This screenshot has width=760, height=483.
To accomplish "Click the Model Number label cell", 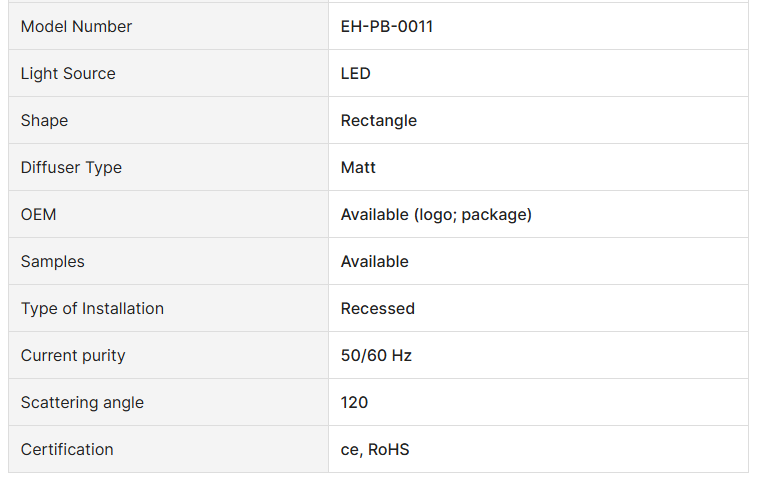I will click(76, 27).
